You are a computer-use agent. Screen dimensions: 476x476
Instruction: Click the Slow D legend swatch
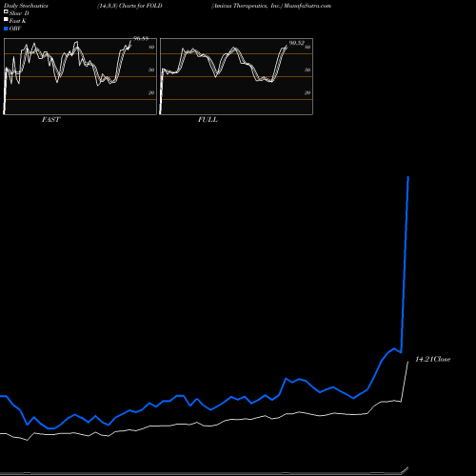pos(6,12)
